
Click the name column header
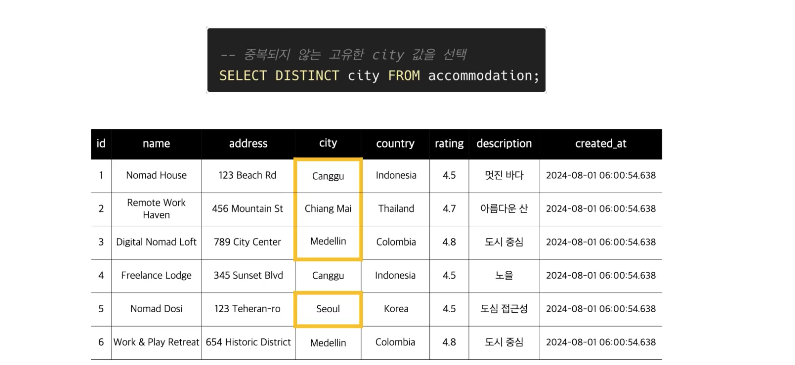pyautogui.click(x=156, y=143)
